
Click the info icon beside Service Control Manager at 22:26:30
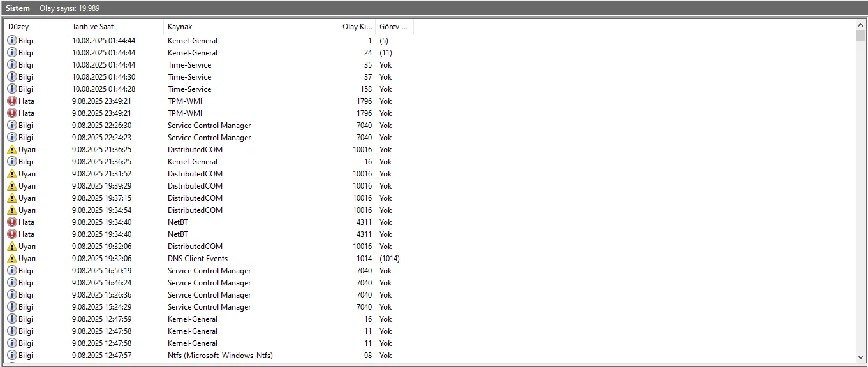click(11, 125)
